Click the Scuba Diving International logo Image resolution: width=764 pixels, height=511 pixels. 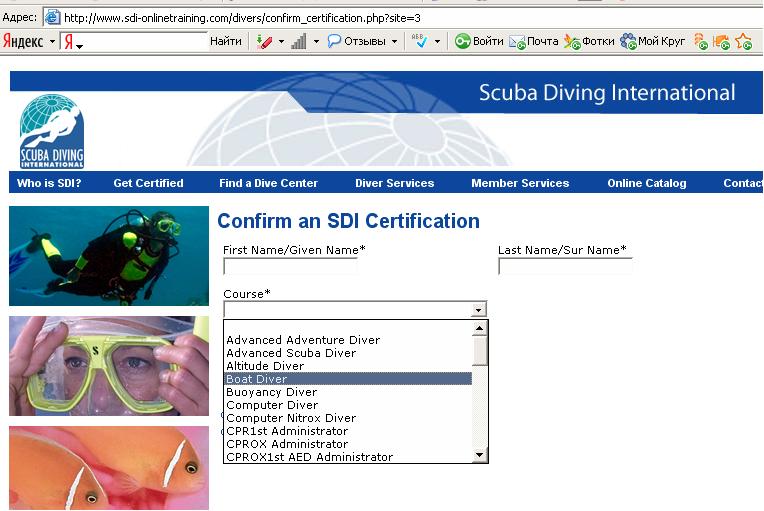52,132
